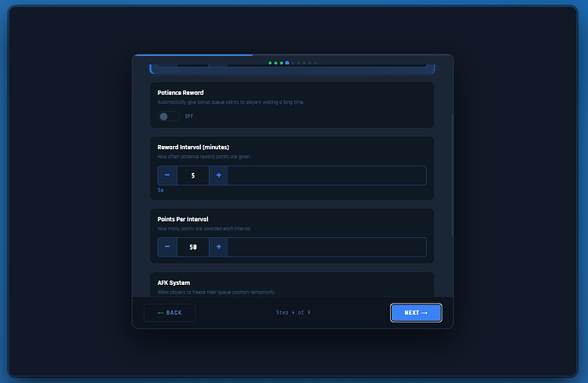Click the dialog's vertical scrollbar
588x383 pixels.
coord(453,176)
